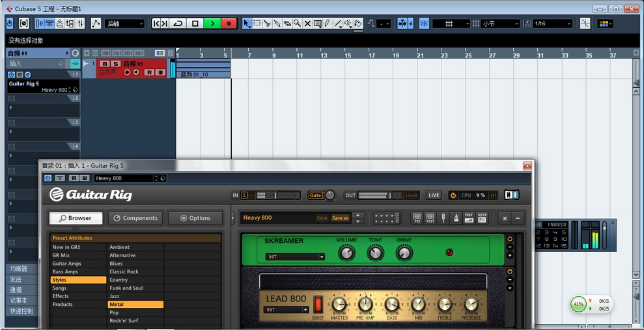This screenshot has height=330, width=644.
Task: Switch to the Components tab
Action: (135, 218)
